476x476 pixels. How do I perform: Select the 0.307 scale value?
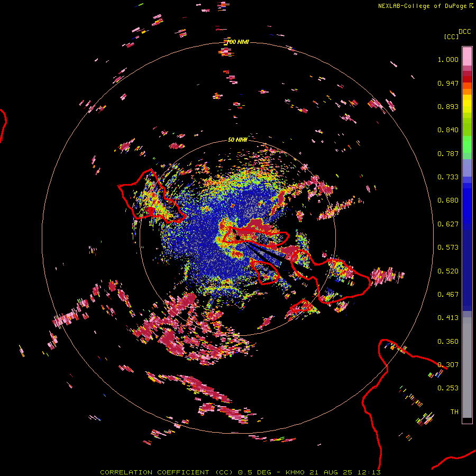click(448, 365)
